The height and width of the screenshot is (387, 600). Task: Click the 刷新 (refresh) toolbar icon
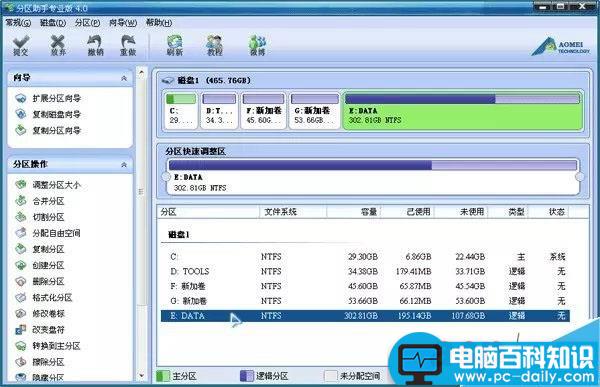pyautogui.click(x=174, y=46)
